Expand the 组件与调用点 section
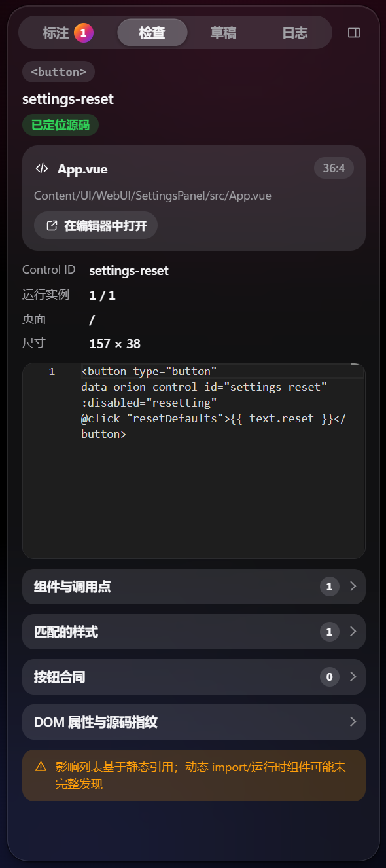Image resolution: width=386 pixels, height=868 pixels. click(194, 587)
